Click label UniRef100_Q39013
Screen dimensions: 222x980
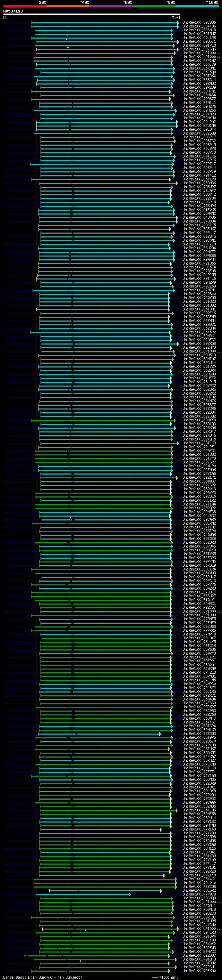[199, 489]
